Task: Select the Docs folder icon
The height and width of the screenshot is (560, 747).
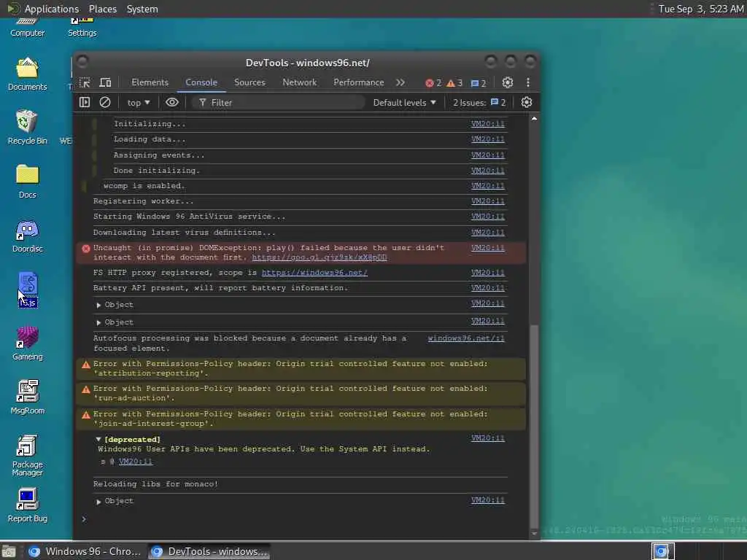Action: pyautogui.click(x=27, y=182)
